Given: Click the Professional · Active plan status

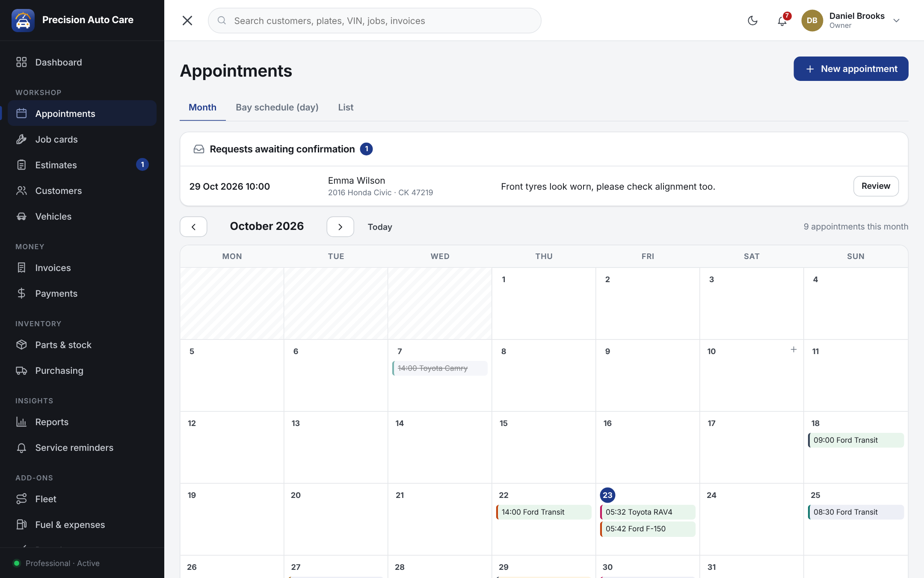Looking at the screenshot, I should coord(57,563).
